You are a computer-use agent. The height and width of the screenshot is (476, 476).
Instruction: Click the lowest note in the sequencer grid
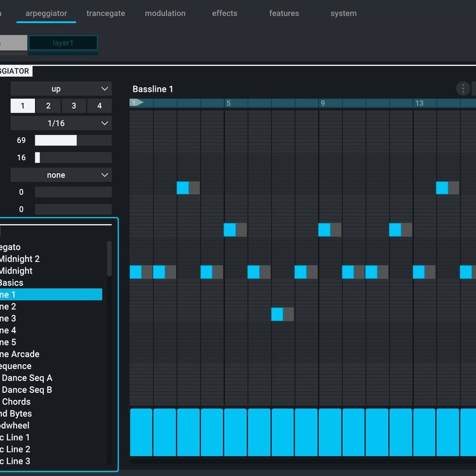(x=277, y=314)
